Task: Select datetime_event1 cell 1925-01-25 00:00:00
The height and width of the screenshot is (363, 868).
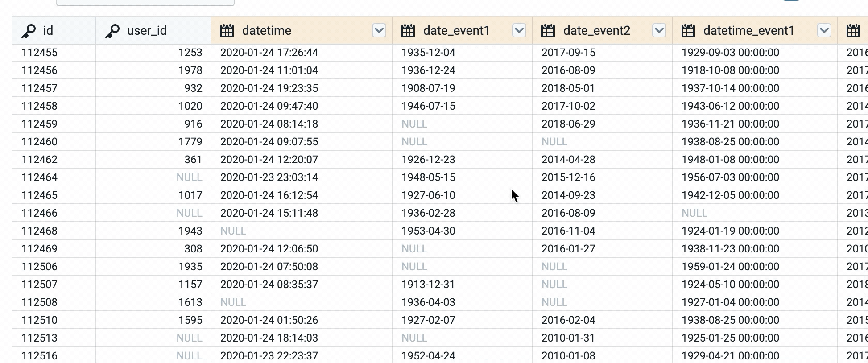Action: [755, 338]
